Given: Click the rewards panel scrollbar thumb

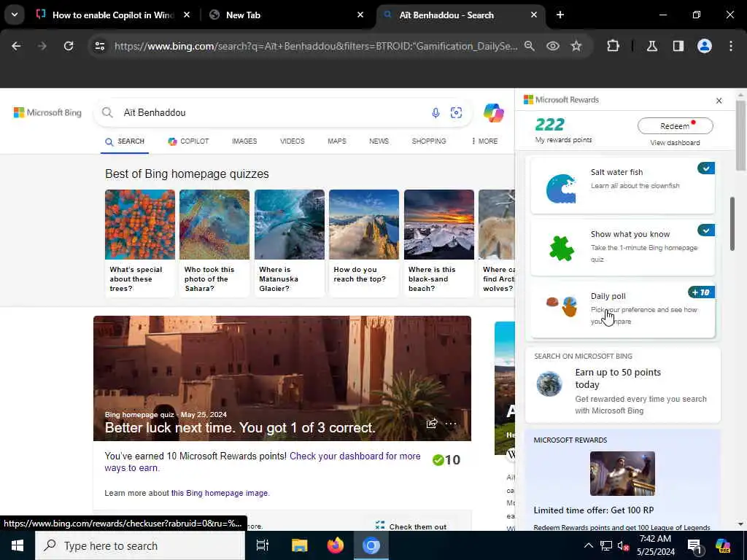Looking at the screenshot, I should coord(732,224).
